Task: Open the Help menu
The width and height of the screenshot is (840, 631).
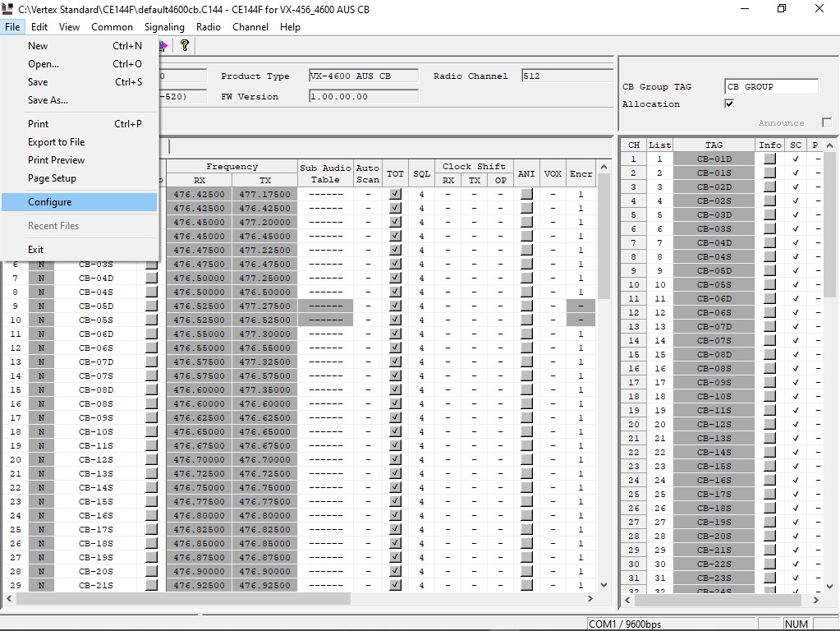Action: pyautogui.click(x=290, y=27)
